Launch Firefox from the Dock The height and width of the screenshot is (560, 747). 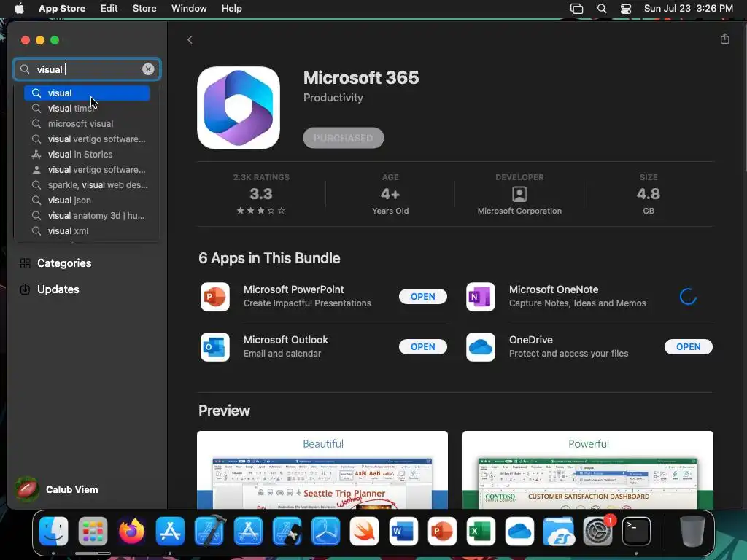131,531
